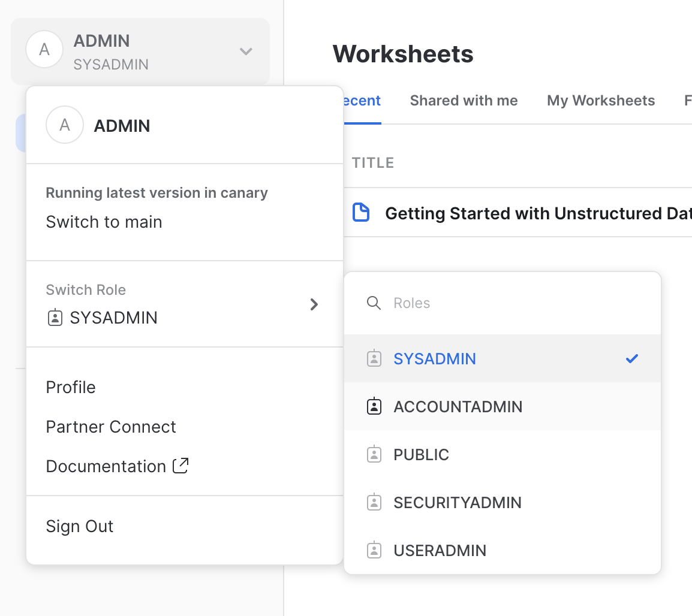Click the ADMIN avatar circle in the sidebar header
Image resolution: width=692 pixels, height=616 pixels.
44,50
